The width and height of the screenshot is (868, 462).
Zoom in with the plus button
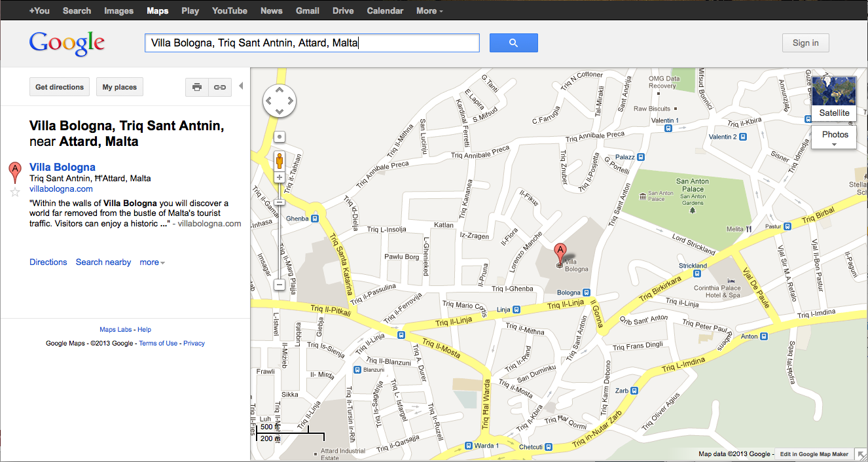280,177
